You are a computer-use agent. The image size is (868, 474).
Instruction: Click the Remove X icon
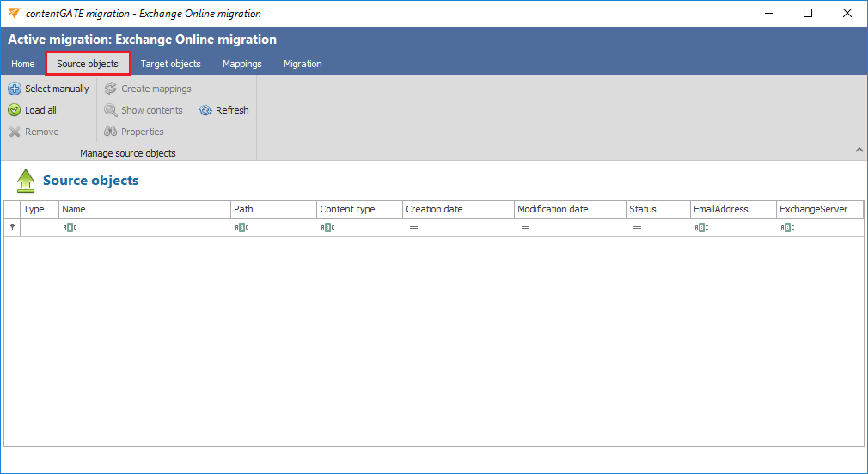click(x=15, y=132)
